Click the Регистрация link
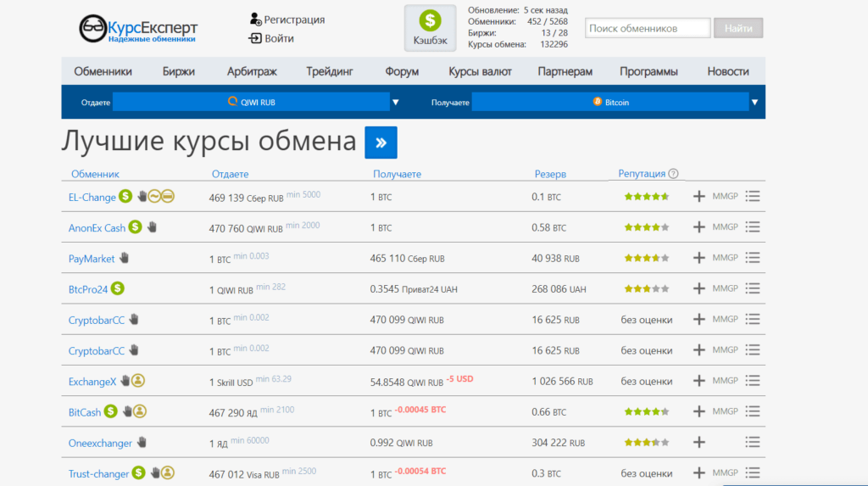The width and height of the screenshot is (868, 486). coord(294,20)
